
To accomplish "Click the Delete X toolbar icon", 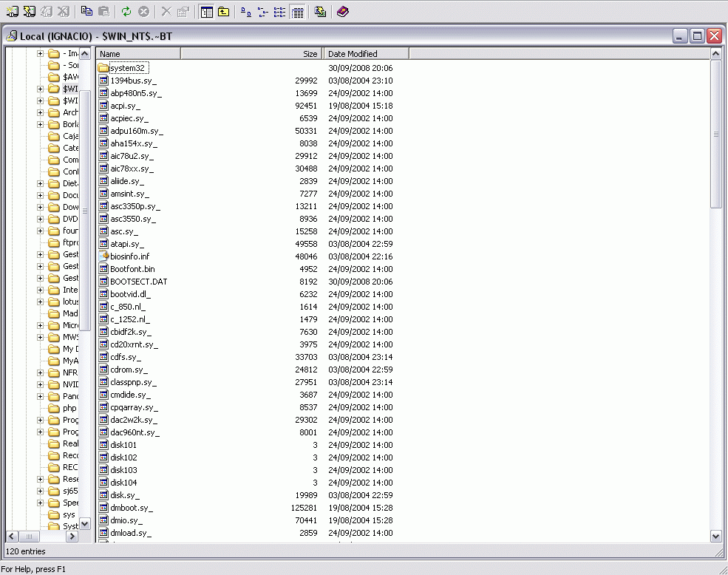I will coord(166,12).
